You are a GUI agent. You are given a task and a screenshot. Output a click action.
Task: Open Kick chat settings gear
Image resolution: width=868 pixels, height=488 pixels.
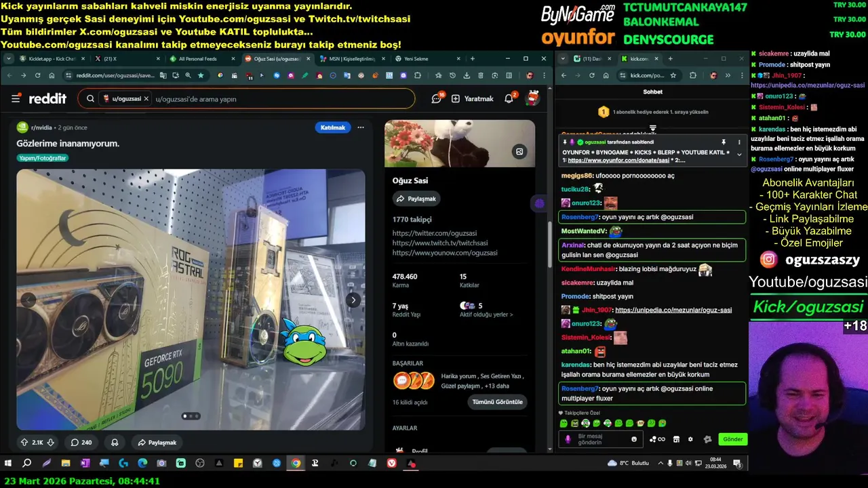(x=690, y=439)
